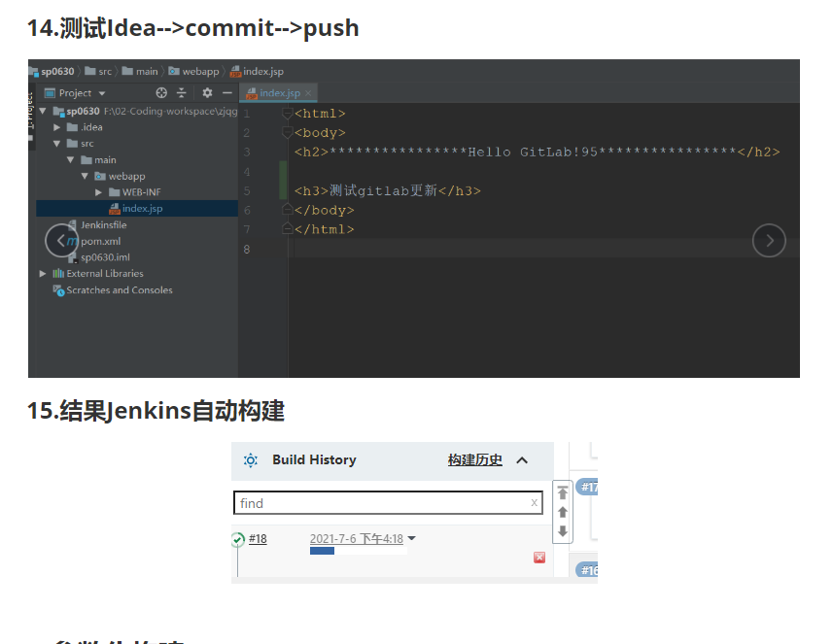Click the fold marker at closing body tag
This screenshot has height=644, width=833.
(288, 210)
